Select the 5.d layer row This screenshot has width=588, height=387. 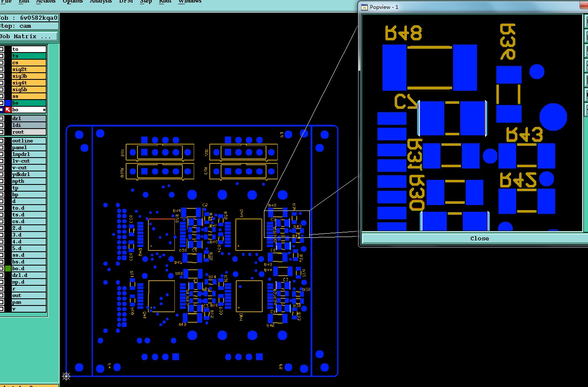(x=29, y=248)
